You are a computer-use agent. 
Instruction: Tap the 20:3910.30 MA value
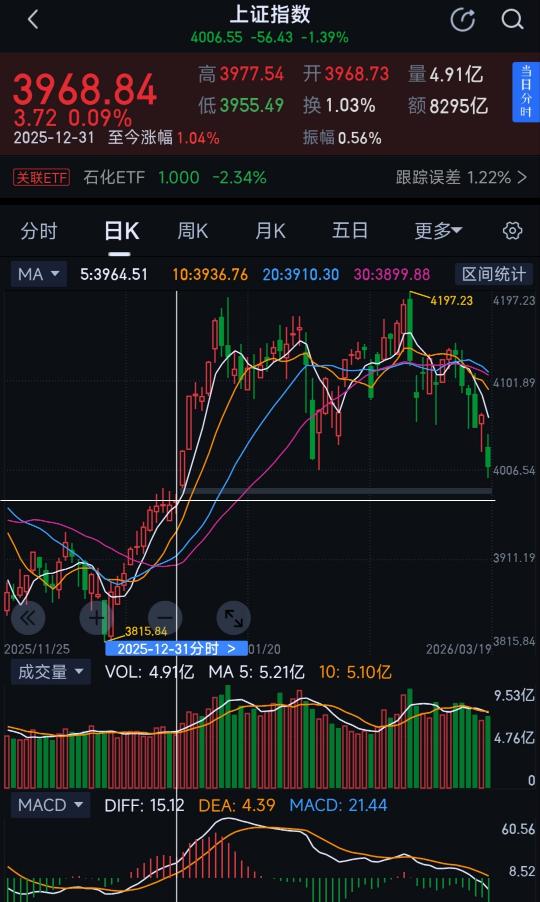tap(301, 275)
